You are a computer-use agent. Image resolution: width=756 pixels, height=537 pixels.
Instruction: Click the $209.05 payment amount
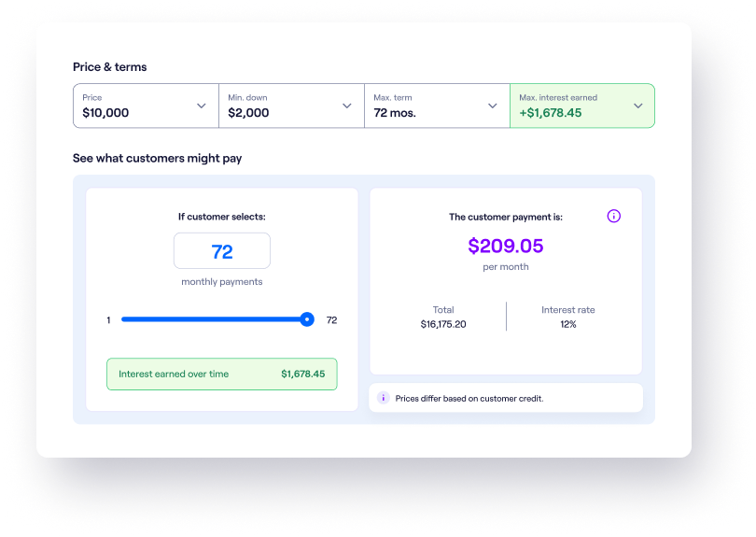[x=505, y=246]
